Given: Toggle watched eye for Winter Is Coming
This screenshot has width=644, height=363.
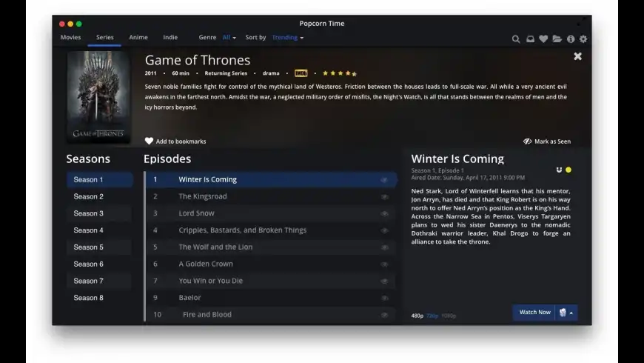Looking at the screenshot, I should [384, 180].
